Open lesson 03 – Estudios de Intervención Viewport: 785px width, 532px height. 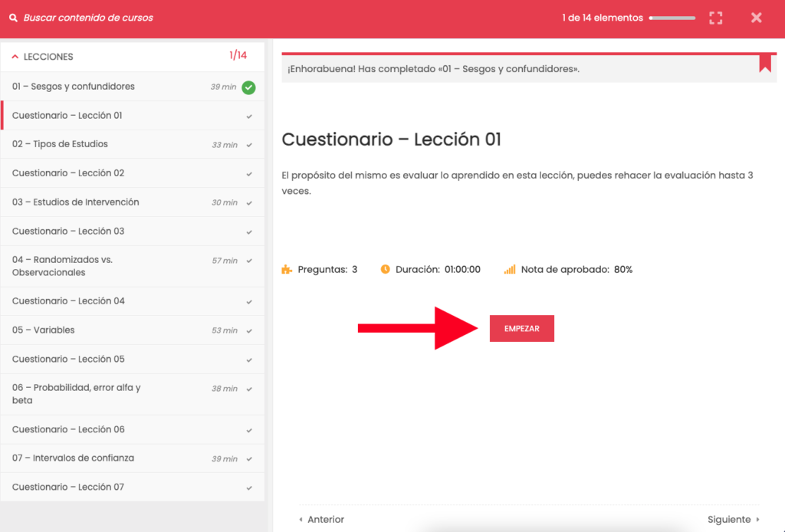point(75,202)
